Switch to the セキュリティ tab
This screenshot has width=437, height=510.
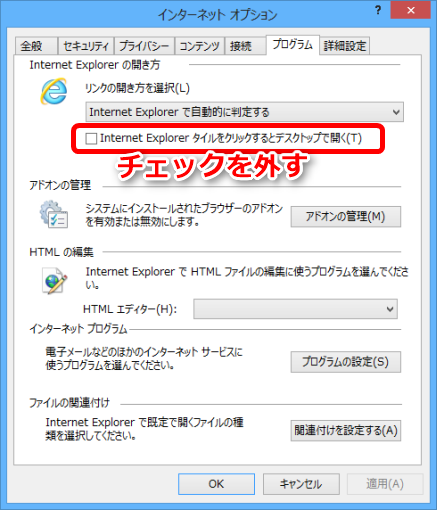coord(86,46)
